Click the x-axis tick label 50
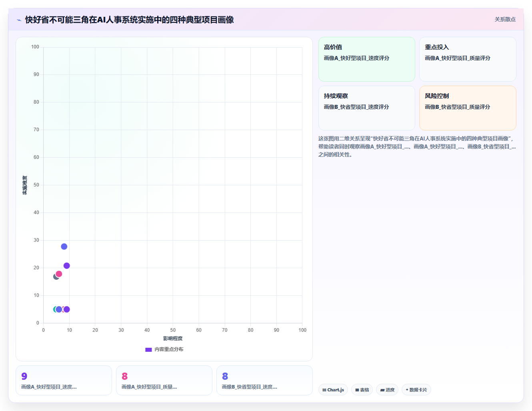The width and height of the screenshot is (532, 411). tap(173, 330)
